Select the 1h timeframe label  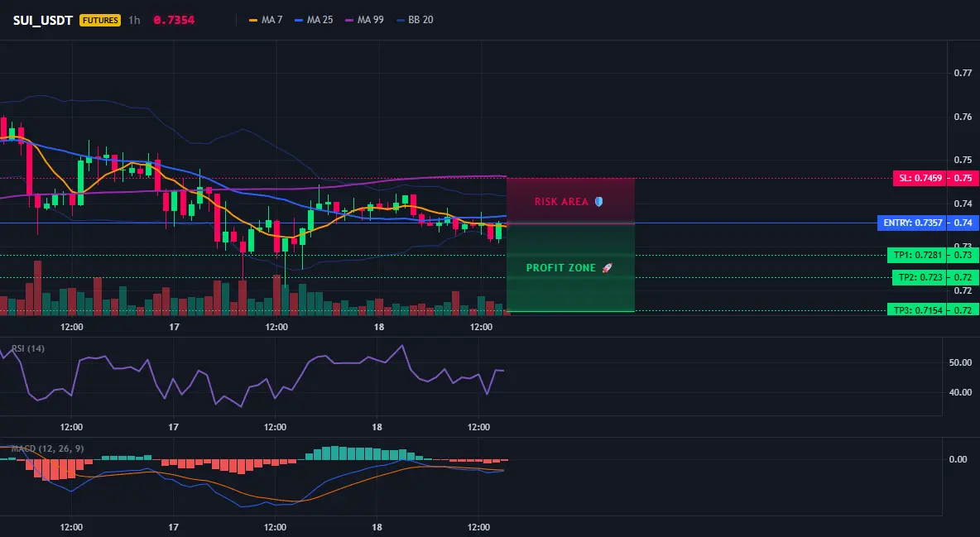click(x=134, y=20)
